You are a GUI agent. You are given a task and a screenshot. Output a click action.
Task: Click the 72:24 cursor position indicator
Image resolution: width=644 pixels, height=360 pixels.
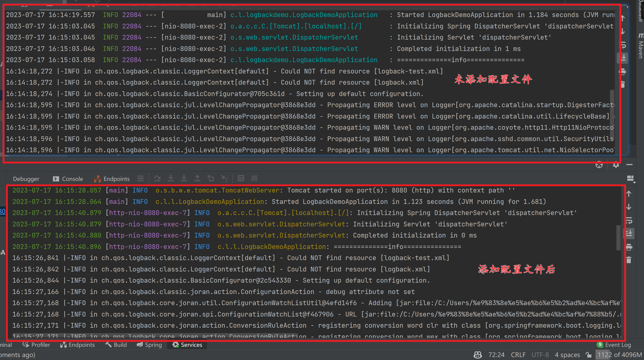496,355
